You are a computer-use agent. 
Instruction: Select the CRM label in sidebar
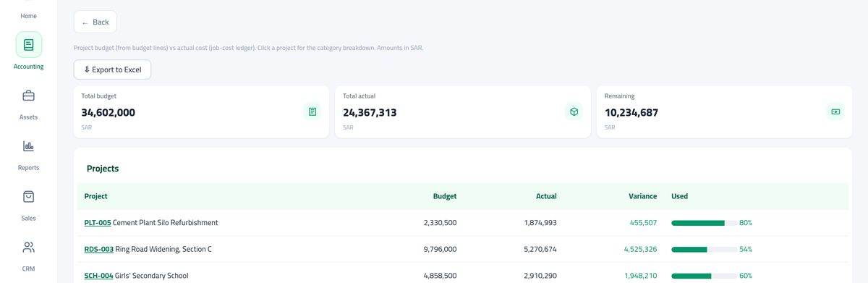29,269
